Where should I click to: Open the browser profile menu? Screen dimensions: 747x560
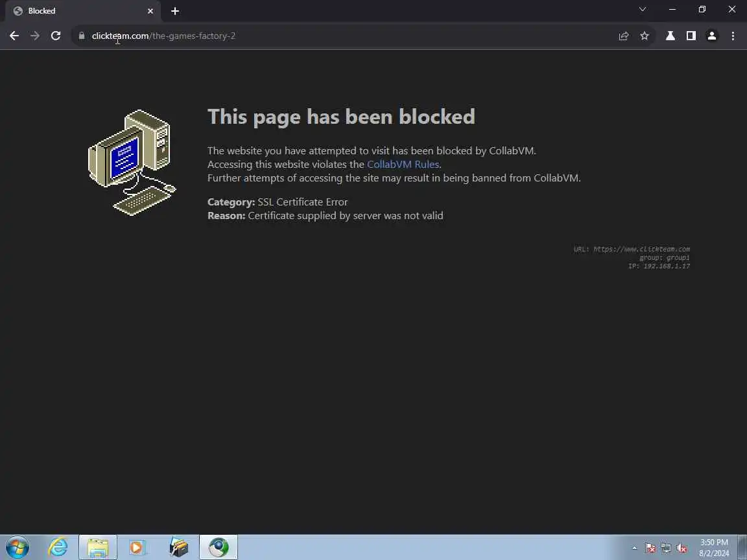pyautogui.click(x=712, y=36)
